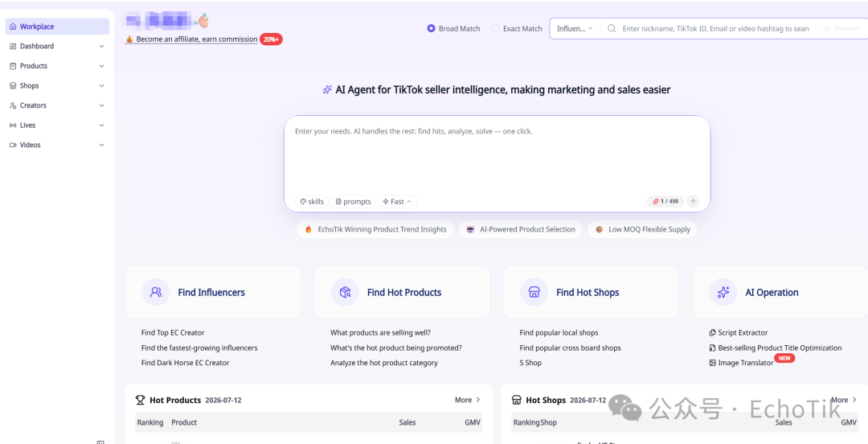Open the Fast mode selector
The width and height of the screenshot is (868, 444).
tap(398, 202)
